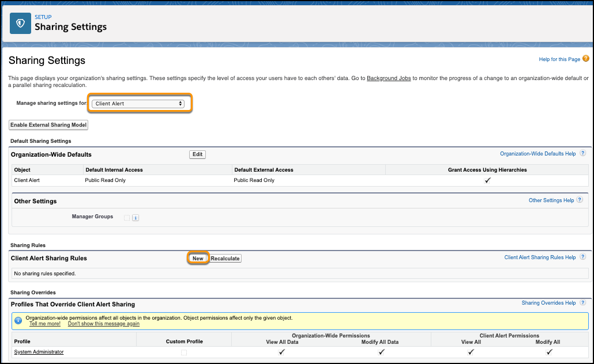Open the Background Jobs link
This screenshot has height=364, width=594.
[x=389, y=78]
